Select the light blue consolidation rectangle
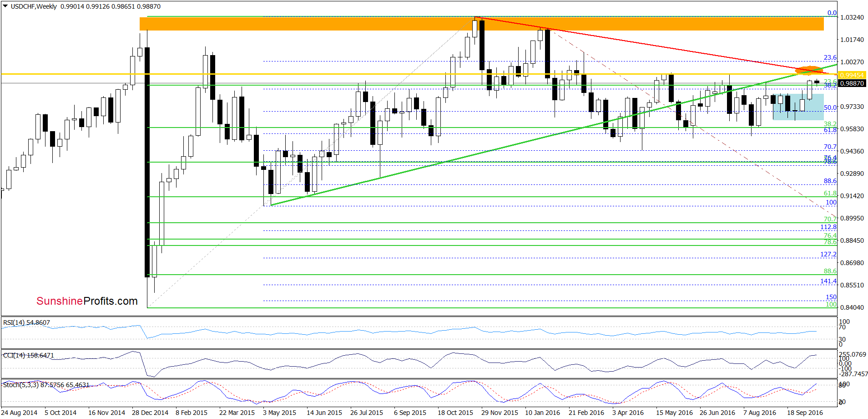This screenshot has height=419, width=868. coord(798,107)
